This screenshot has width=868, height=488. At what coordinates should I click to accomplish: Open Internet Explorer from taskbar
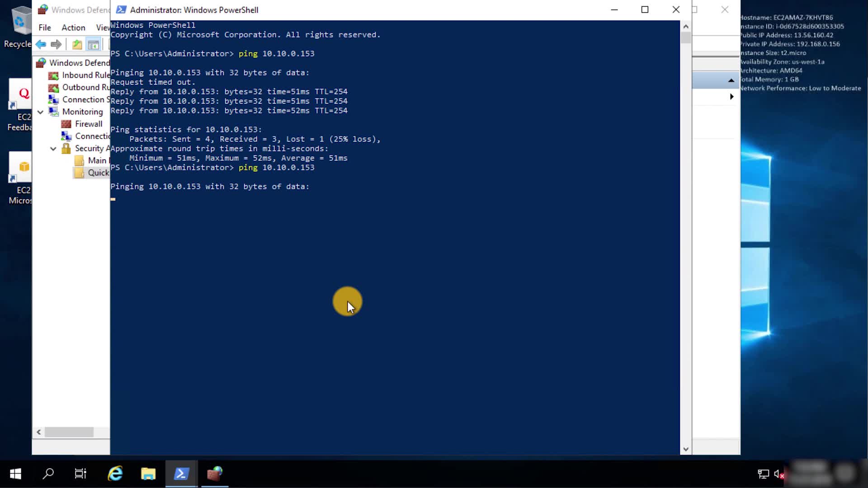115,474
